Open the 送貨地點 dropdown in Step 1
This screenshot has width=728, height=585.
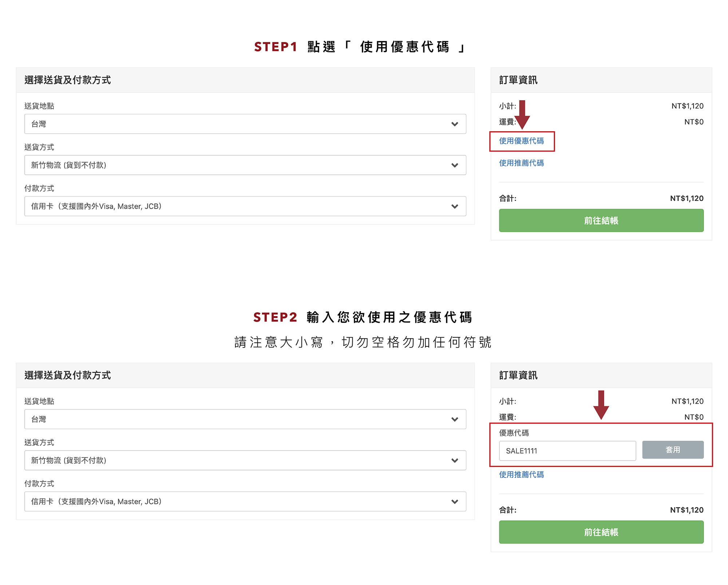point(245,124)
